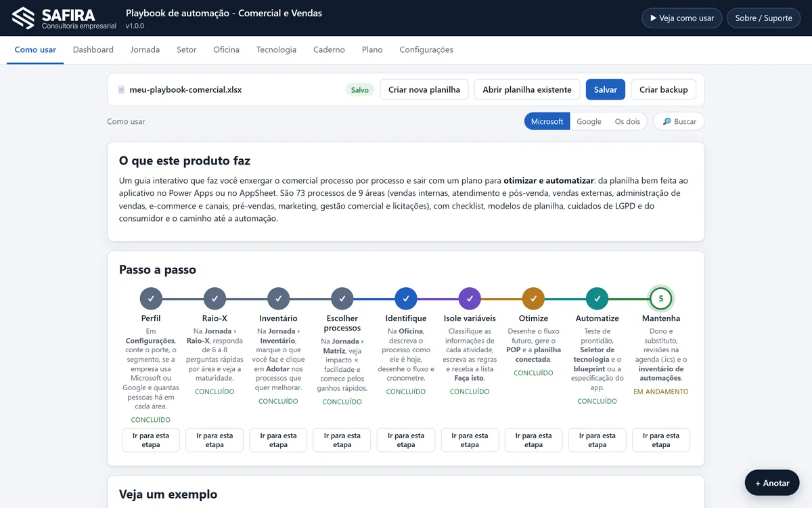Select the blue Identifique step circle

pos(406,299)
